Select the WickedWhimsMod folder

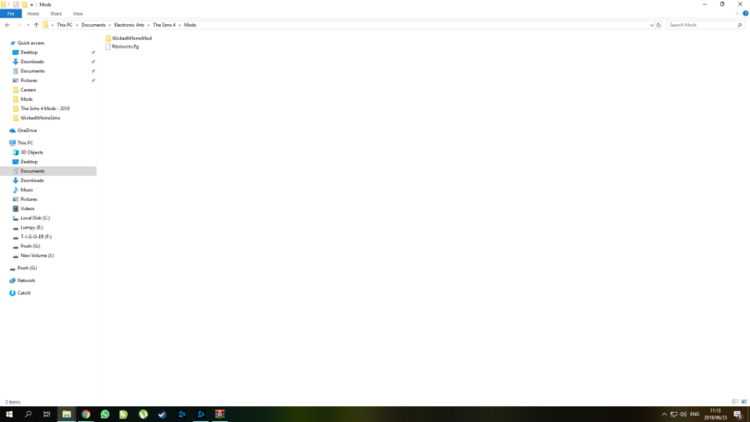[129, 38]
